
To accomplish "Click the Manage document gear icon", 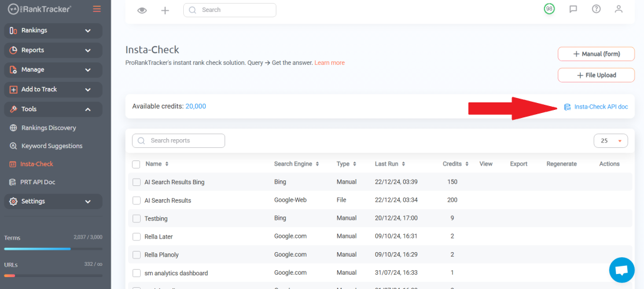I will (x=13, y=70).
